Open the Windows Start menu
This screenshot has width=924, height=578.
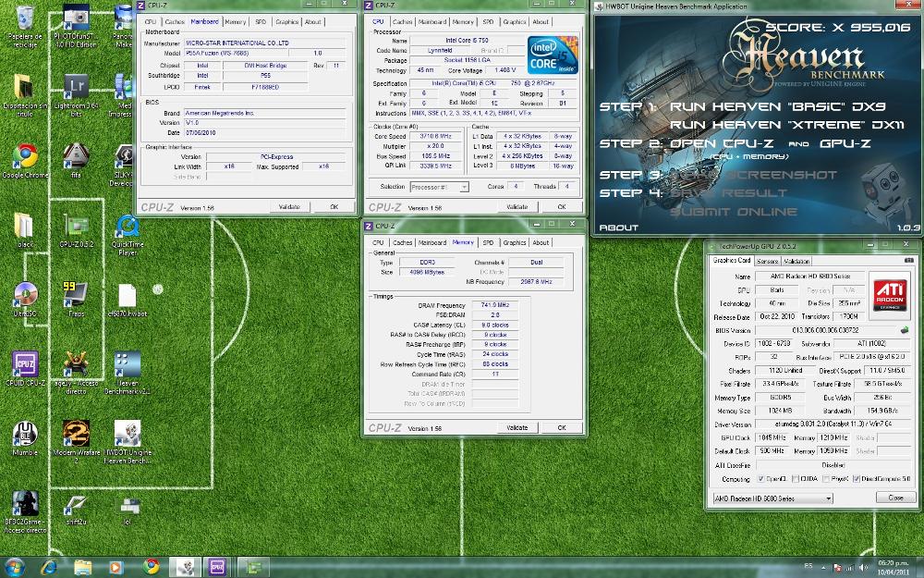14,568
